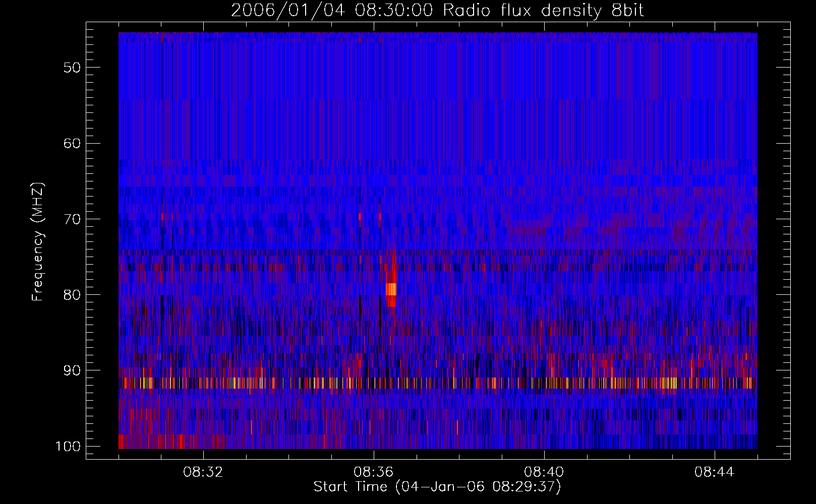Click the 100 frequency tick label
Viewport: 816px width, 504px height.
(68, 447)
